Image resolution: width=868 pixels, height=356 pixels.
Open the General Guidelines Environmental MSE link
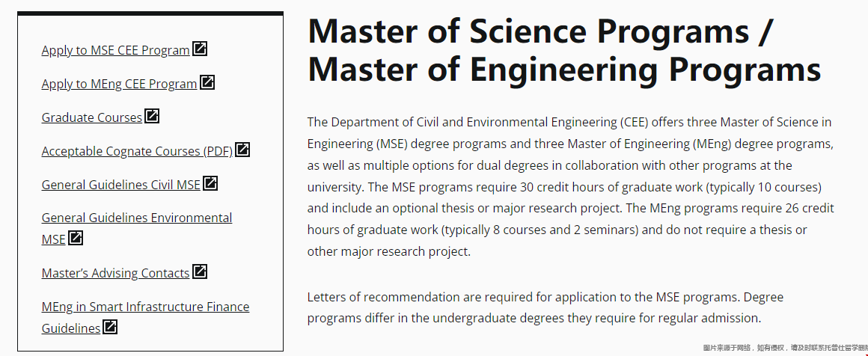click(x=136, y=218)
